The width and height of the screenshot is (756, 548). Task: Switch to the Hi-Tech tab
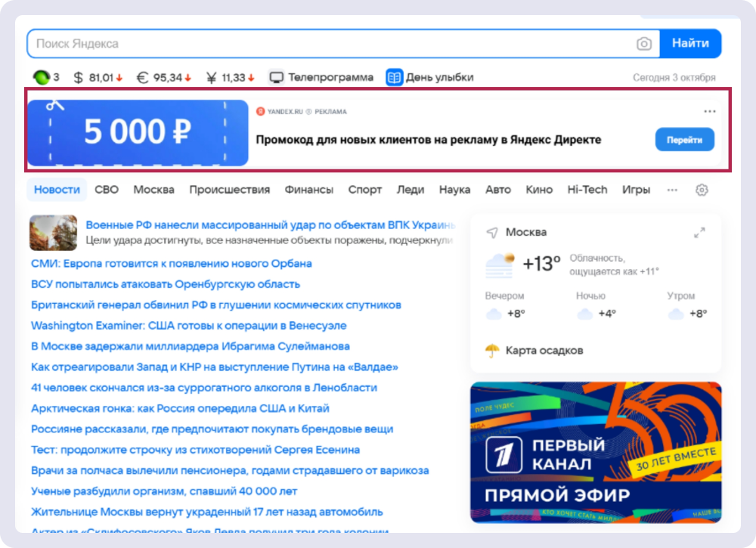point(587,190)
